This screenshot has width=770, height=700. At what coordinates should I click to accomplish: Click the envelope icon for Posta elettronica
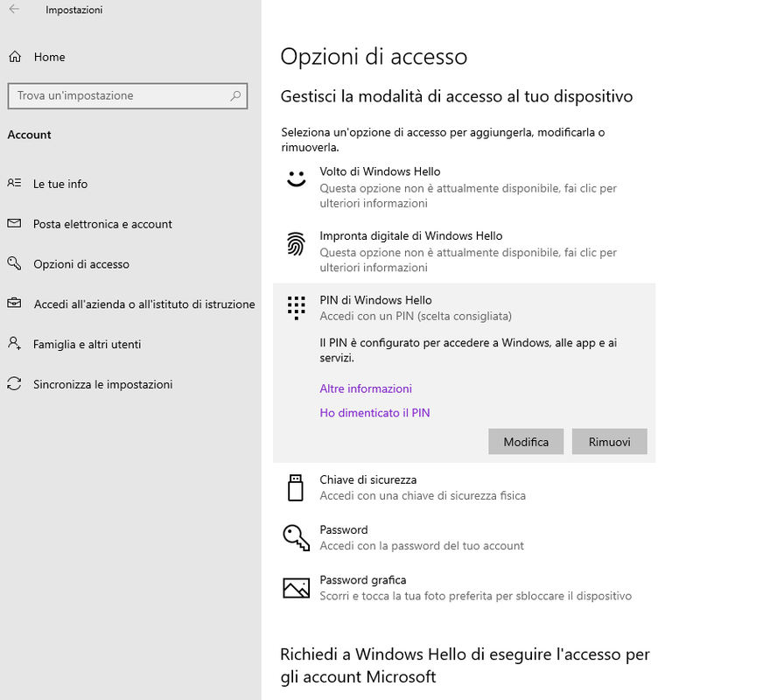14,223
